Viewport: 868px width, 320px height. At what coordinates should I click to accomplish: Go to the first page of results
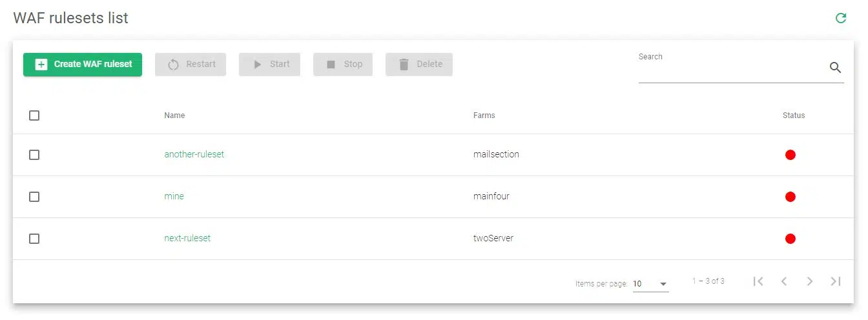[x=759, y=281]
